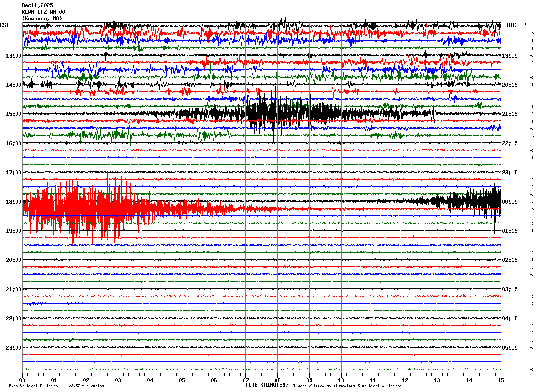The height and width of the screenshot is (392, 536).
Task: Select the 20:00 CST row label
Action: click(x=14, y=260)
